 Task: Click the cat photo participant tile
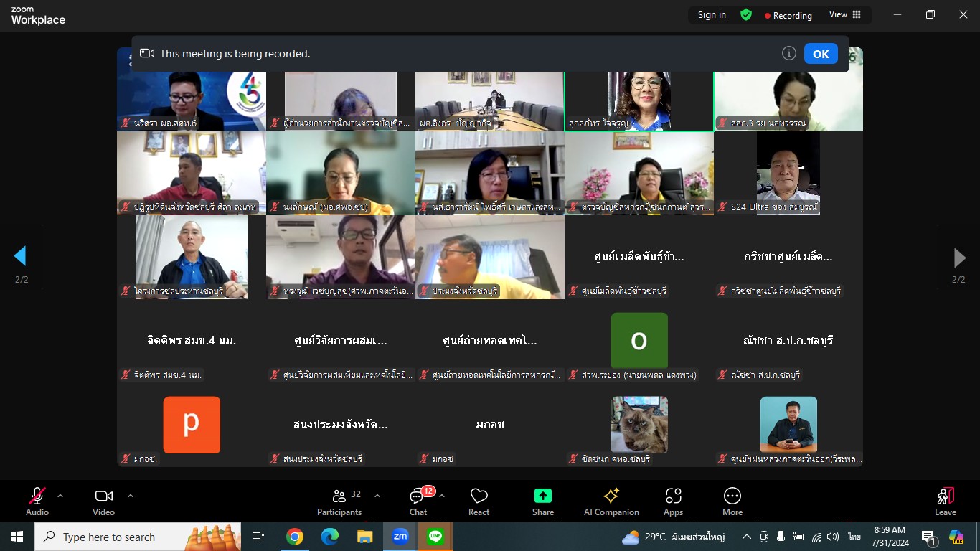(x=639, y=425)
